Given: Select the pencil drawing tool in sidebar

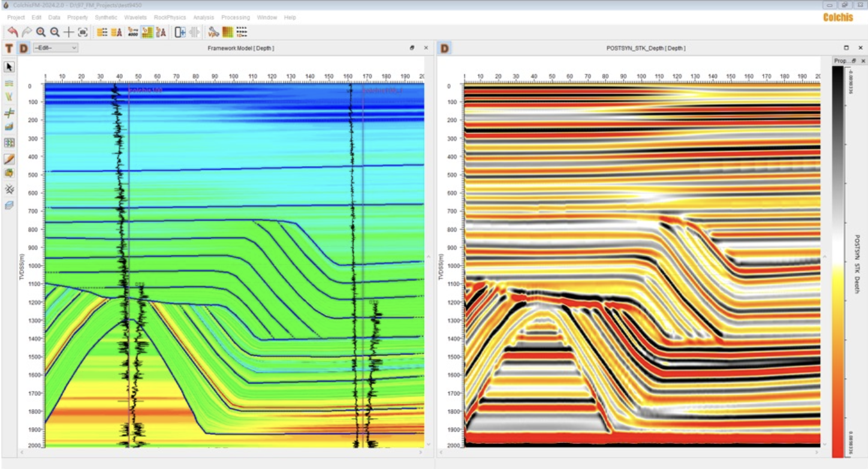Looking at the screenshot, I should [x=10, y=159].
